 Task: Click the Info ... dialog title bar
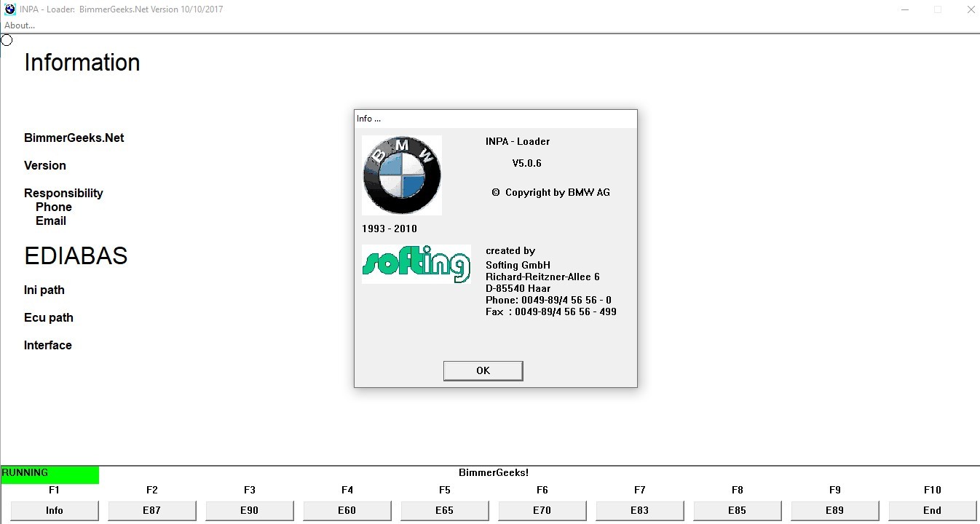495,119
